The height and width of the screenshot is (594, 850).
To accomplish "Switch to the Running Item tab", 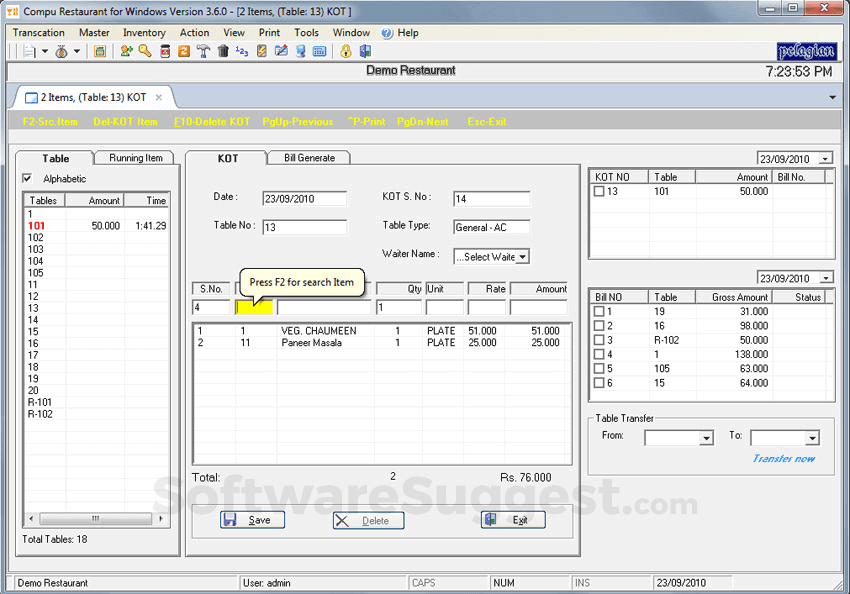I will click(x=133, y=157).
